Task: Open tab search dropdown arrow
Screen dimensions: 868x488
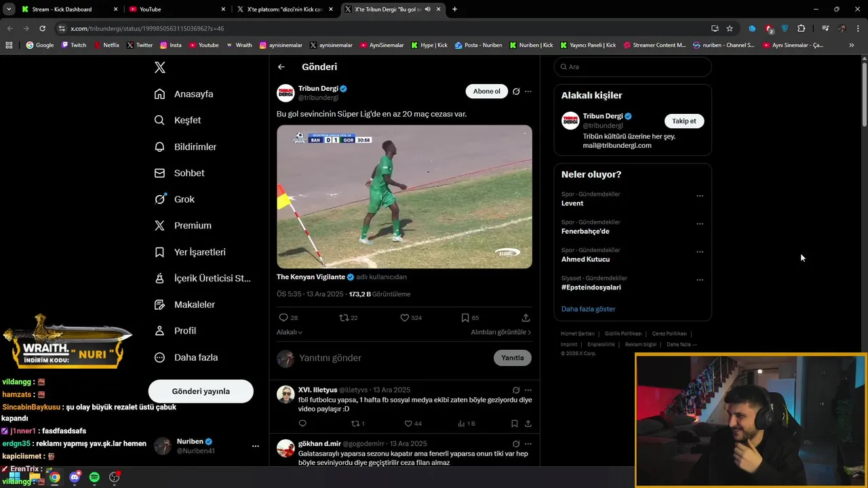Action: coord(9,9)
